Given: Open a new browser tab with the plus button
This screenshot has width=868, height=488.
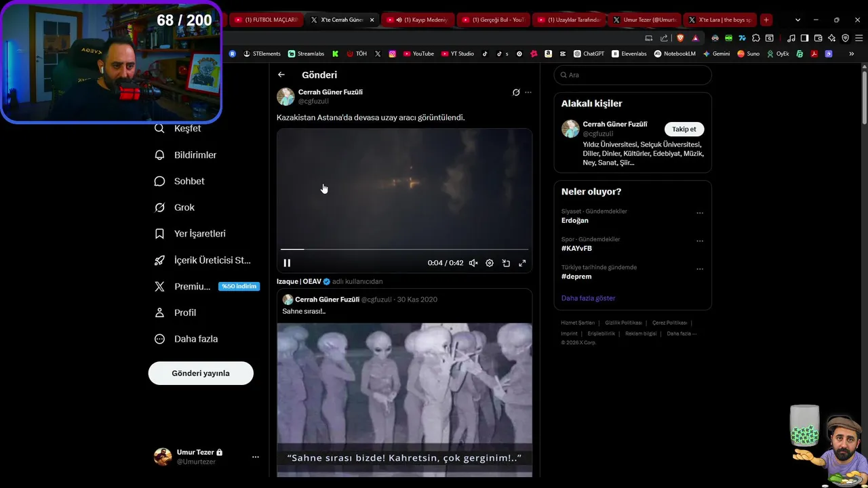Looking at the screenshot, I should 766,20.
